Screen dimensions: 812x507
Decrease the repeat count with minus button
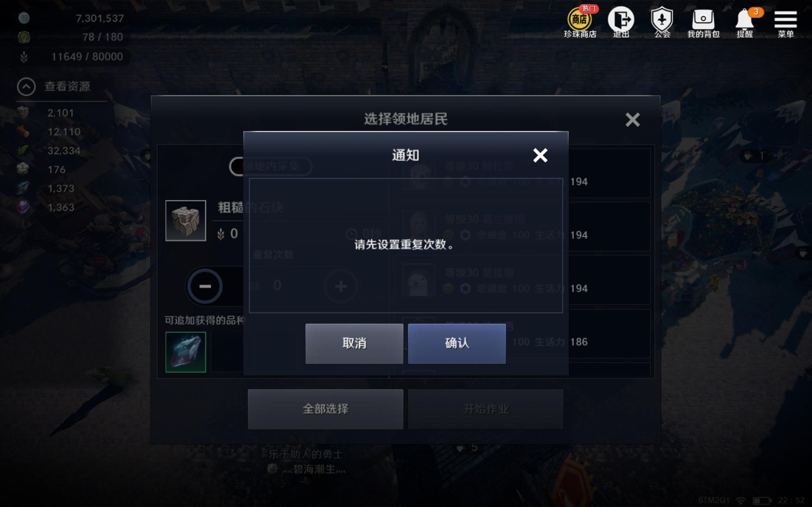pyautogui.click(x=205, y=286)
